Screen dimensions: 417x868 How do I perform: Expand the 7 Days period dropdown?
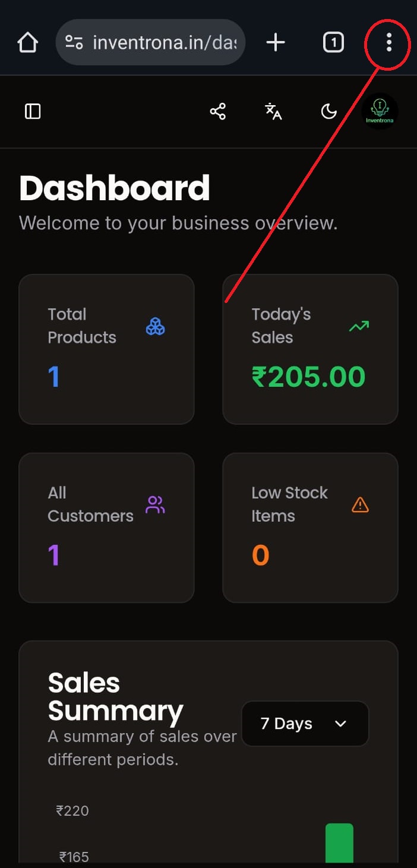point(305,724)
